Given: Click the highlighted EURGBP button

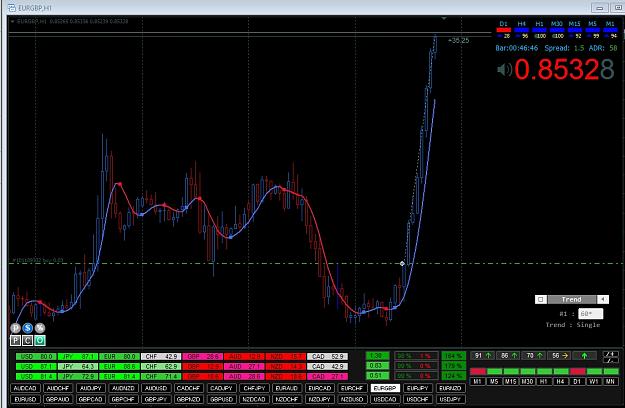Looking at the screenshot, I should (x=385, y=388).
